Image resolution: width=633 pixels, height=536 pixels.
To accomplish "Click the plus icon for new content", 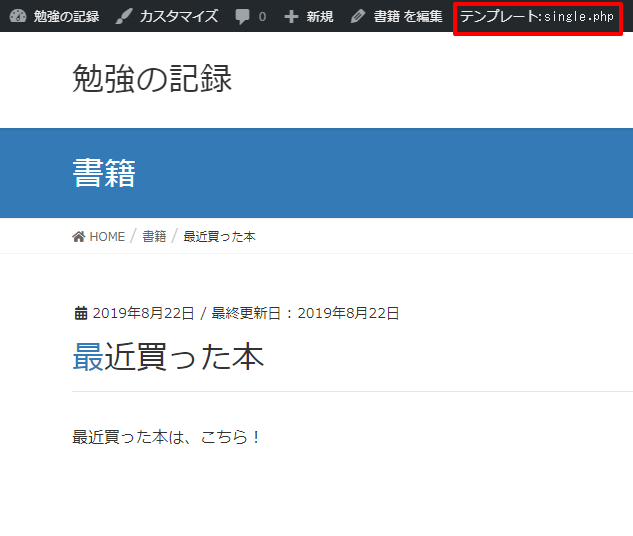I will (291, 17).
